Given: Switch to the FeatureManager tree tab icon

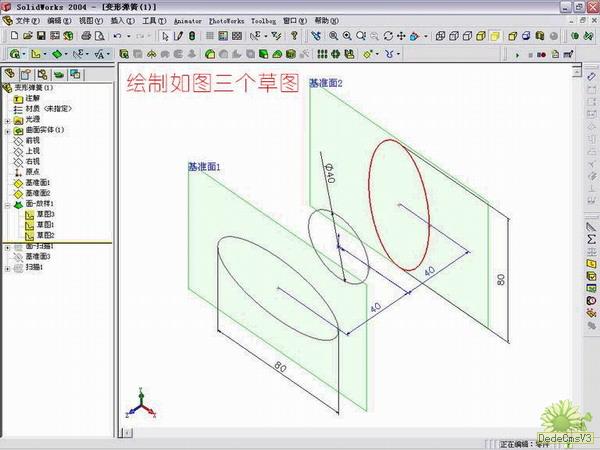Looking at the screenshot, I should pyautogui.click(x=12, y=74).
